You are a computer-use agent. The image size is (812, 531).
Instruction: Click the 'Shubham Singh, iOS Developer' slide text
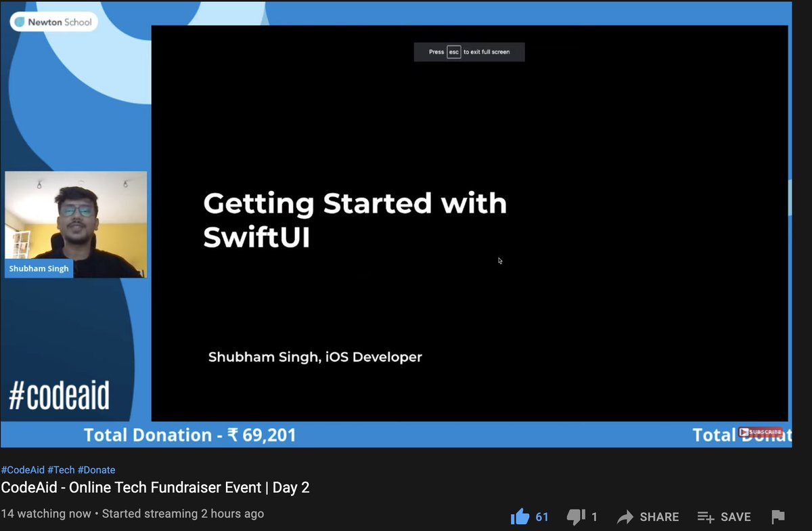click(315, 357)
